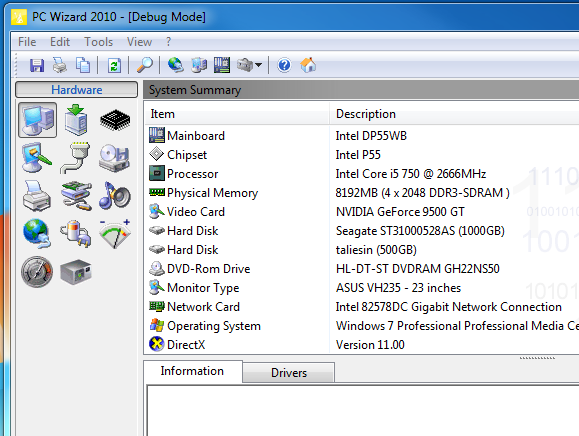Click the Copy toolbar icon
This screenshot has width=579, height=436.
pyautogui.click(x=83, y=65)
